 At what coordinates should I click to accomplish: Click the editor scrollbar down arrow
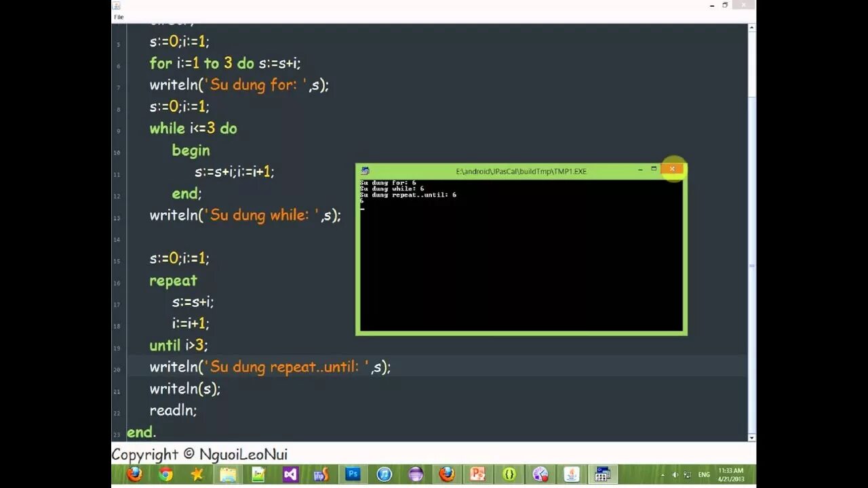[751, 438]
